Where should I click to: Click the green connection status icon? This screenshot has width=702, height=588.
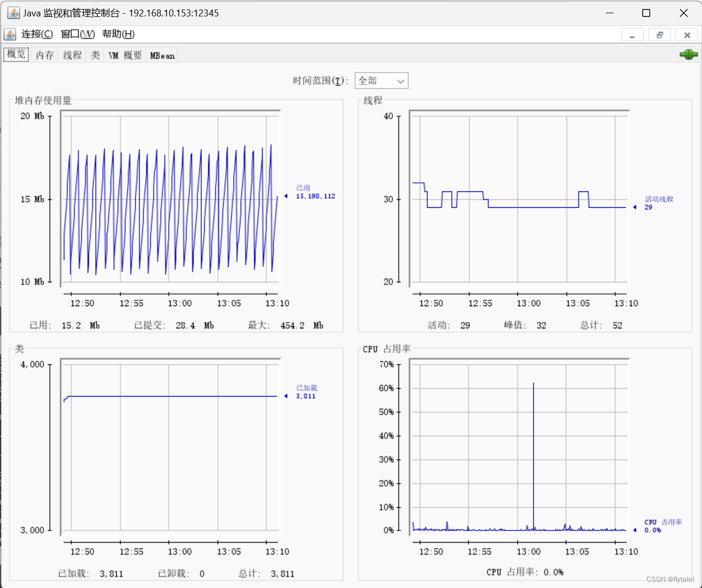pos(688,54)
